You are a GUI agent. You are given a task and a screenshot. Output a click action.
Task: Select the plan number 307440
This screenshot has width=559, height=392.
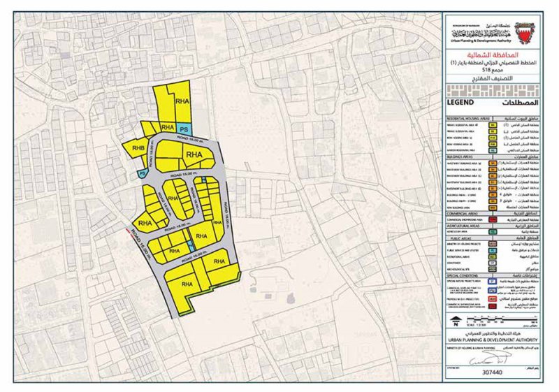(x=493, y=372)
